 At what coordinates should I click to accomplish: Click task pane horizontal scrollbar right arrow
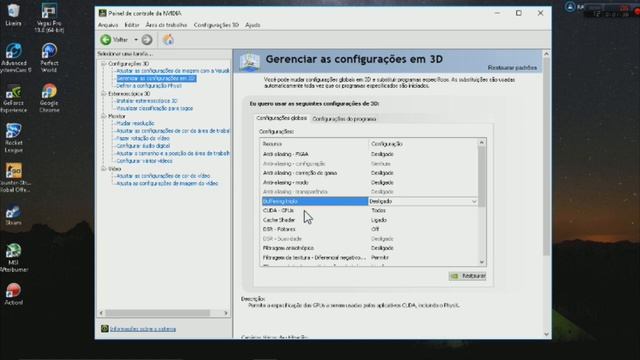[226, 313]
